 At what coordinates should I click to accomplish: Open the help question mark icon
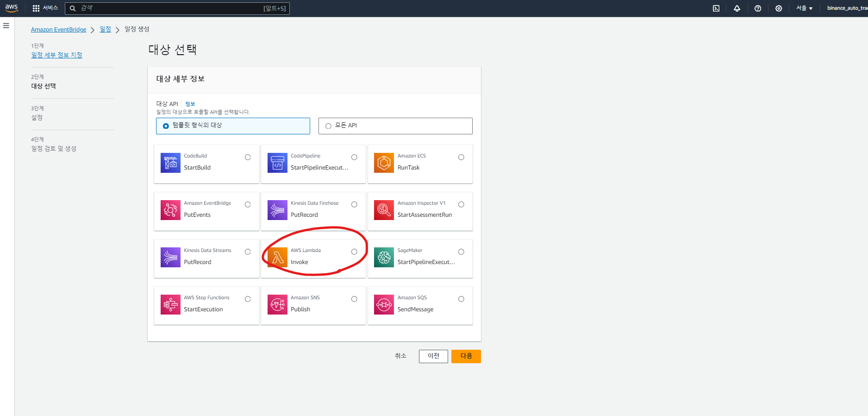(x=758, y=8)
